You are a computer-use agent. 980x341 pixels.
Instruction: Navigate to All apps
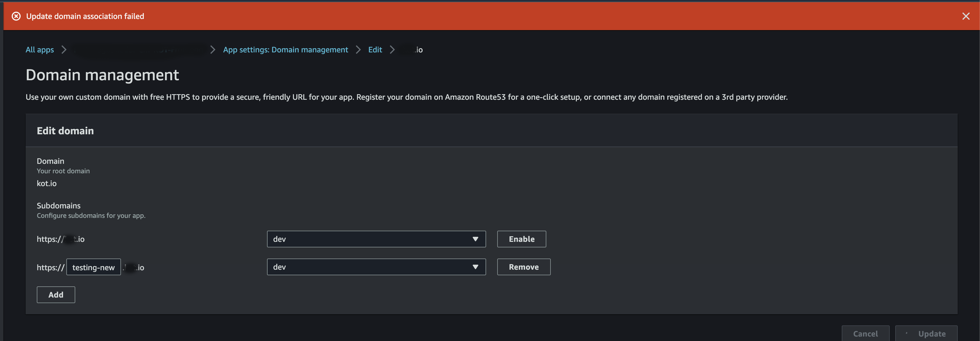click(39, 49)
